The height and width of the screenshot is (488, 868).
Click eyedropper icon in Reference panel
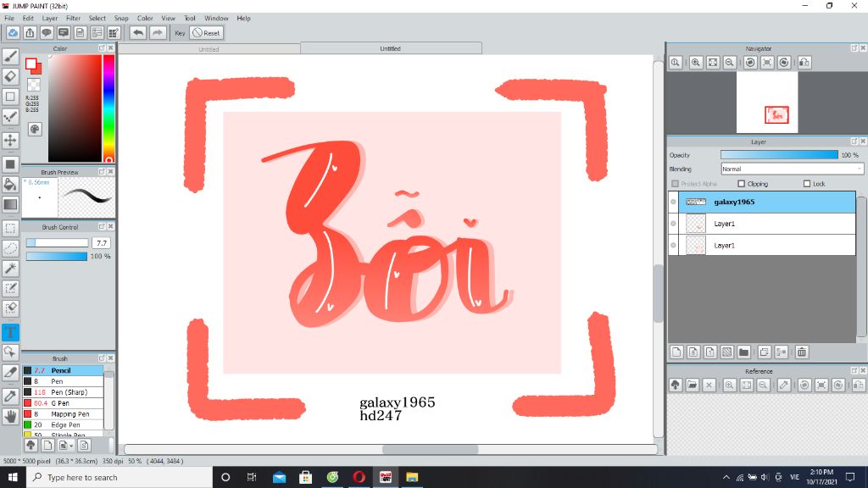(x=784, y=385)
